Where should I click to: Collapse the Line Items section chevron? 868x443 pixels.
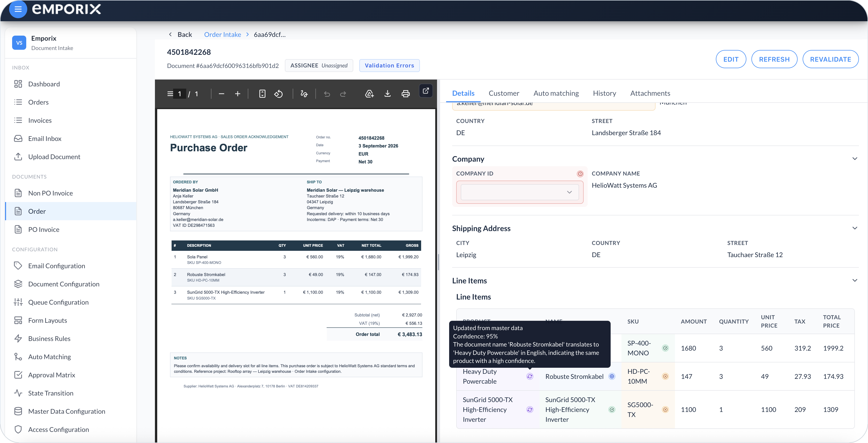[855, 280]
